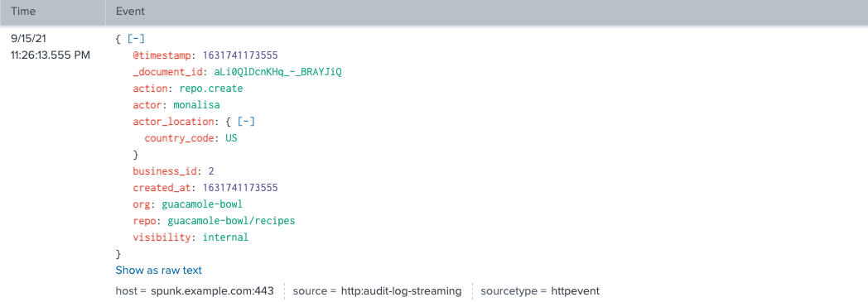Collapse the top-level JSON event object
868x302 pixels.
pyautogui.click(x=136, y=39)
